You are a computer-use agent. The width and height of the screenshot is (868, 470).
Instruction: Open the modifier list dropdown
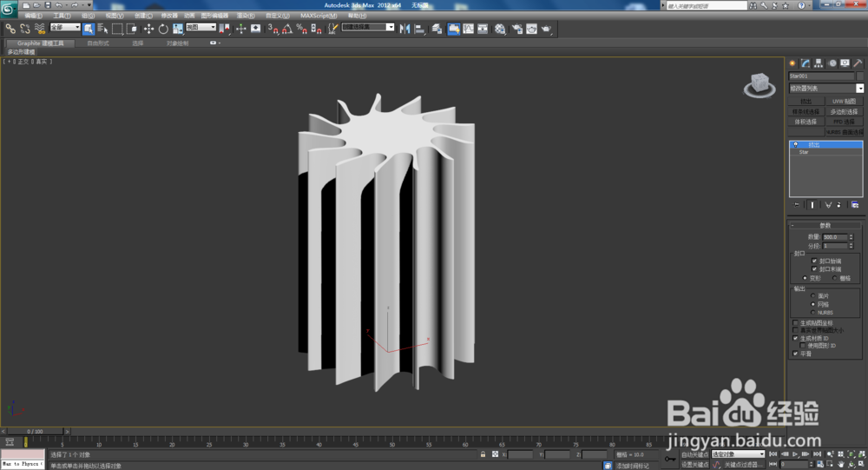859,89
